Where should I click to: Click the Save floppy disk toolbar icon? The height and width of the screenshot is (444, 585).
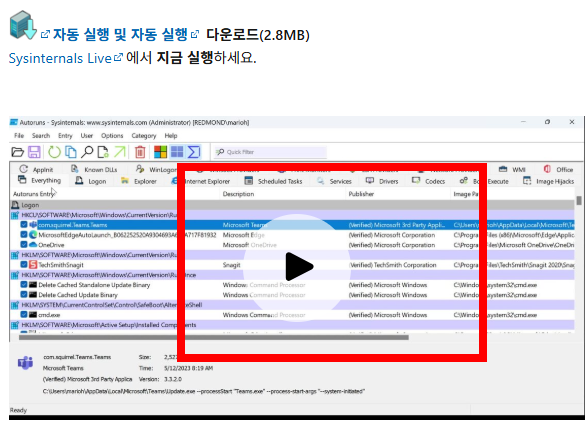(34, 152)
